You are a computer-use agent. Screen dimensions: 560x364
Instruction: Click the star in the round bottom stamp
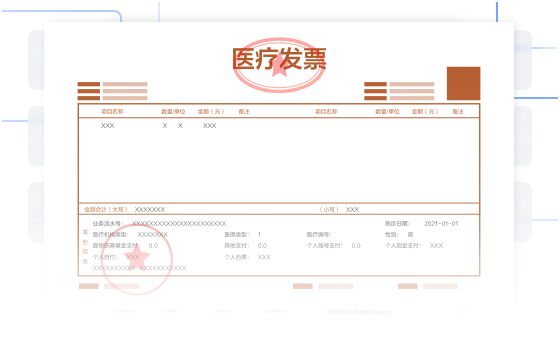pos(136,257)
